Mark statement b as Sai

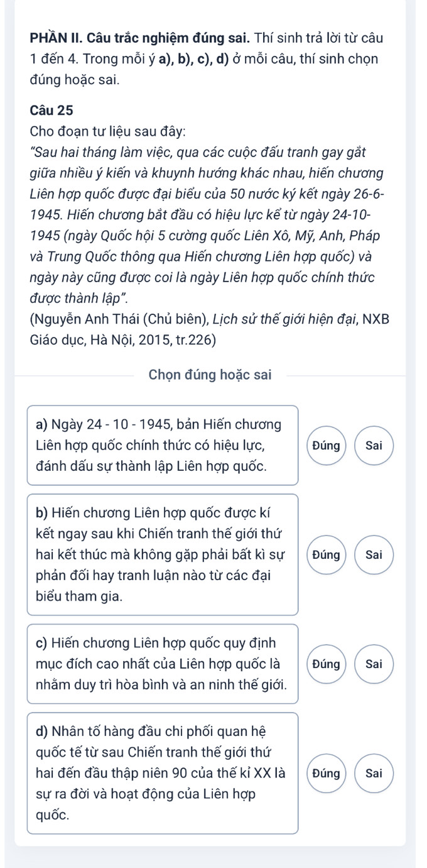pos(374,554)
